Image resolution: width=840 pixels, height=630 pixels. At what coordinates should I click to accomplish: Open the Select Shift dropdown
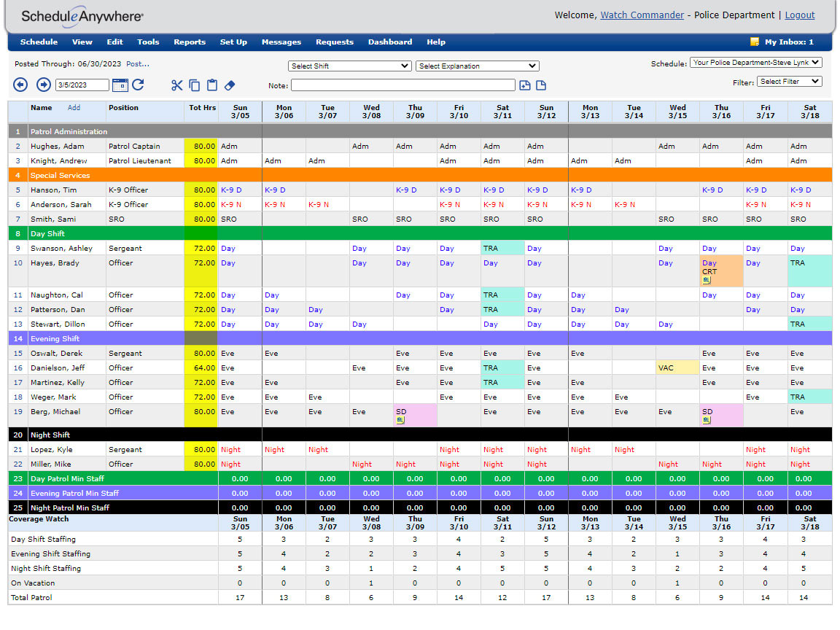[349, 66]
